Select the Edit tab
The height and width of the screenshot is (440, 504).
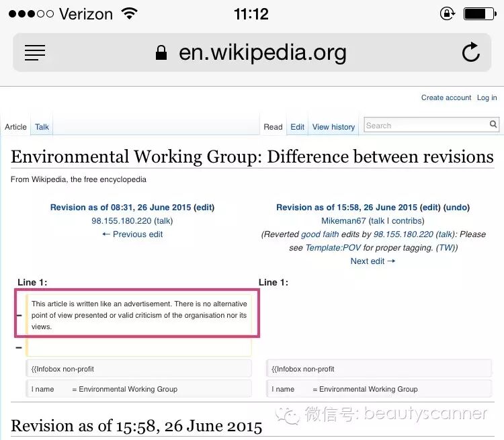click(x=297, y=127)
